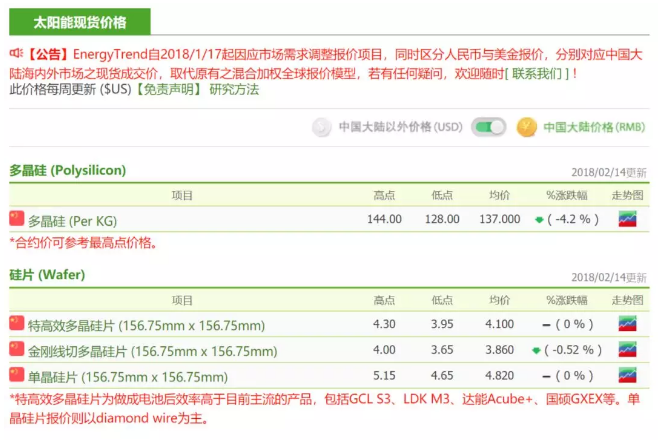
Task: Click the green down arrow for 多晶硅 -4.2%
Action: [x=539, y=219]
